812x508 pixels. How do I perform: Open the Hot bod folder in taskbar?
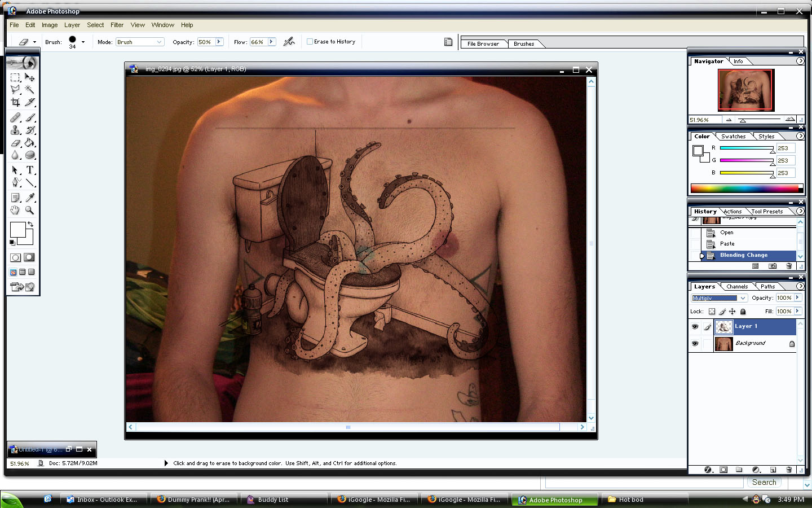pyautogui.click(x=646, y=500)
